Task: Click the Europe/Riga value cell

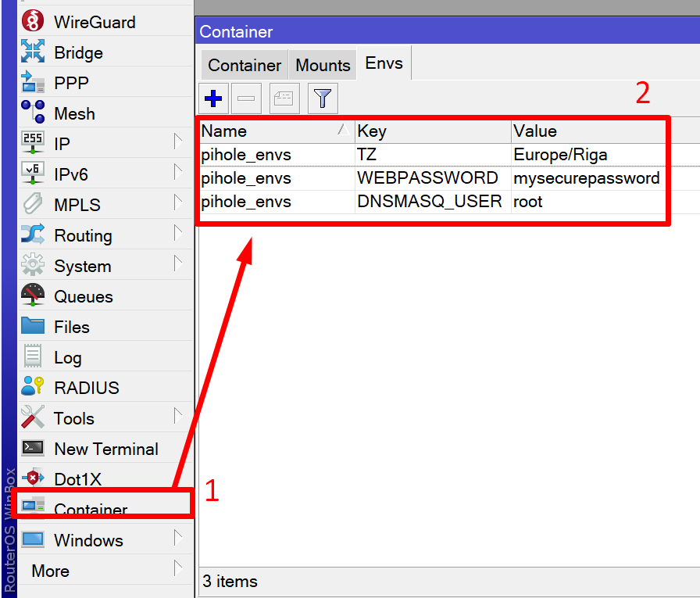Action: pos(588,155)
